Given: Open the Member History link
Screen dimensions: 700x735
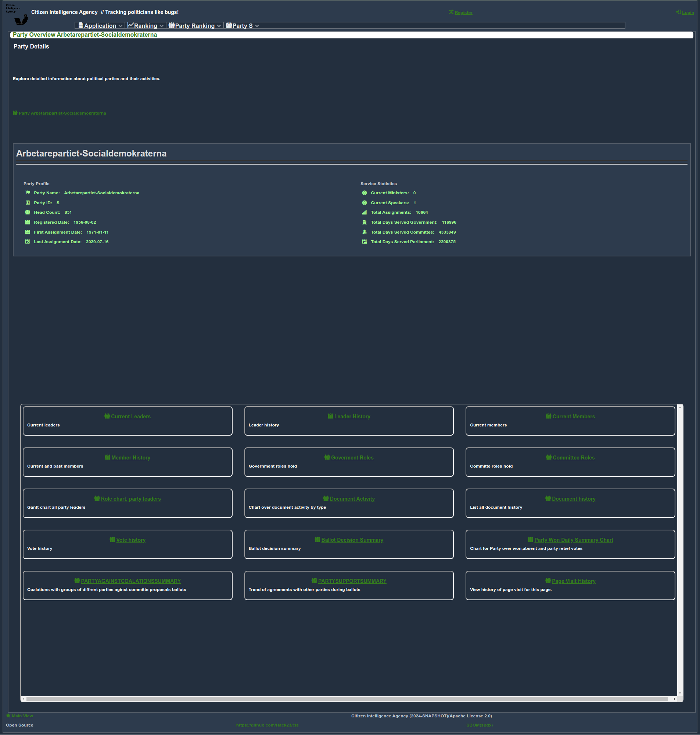Looking at the screenshot, I should [131, 458].
